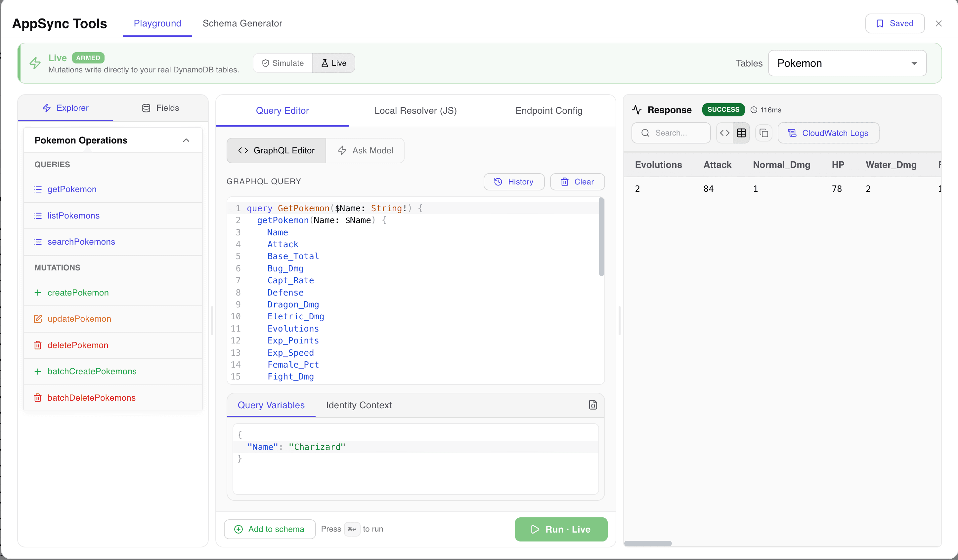Screen dimensions: 958x560
Task: Click the edit icon beside updatePokemon
Action: (38, 319)
